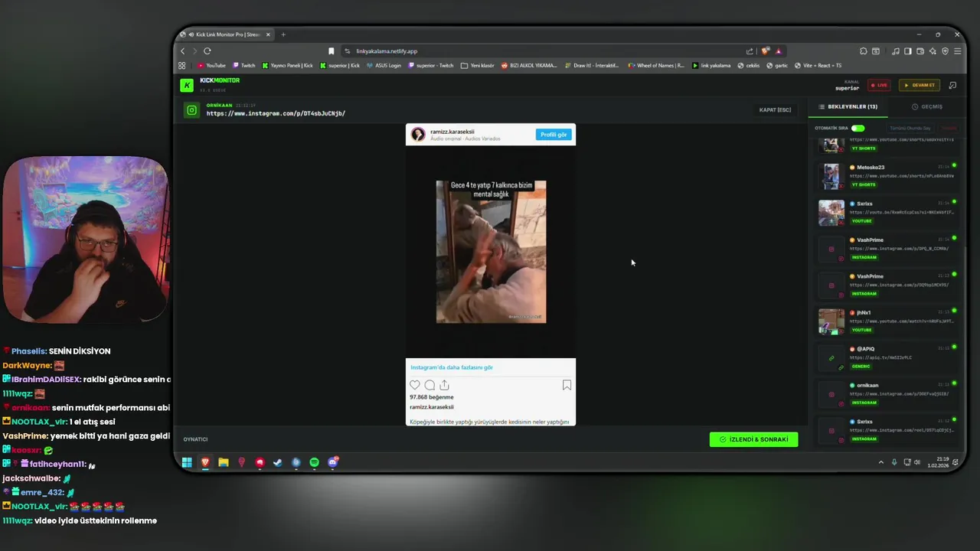
Task: Switch to the BEKLEYENLER (13) tab
Action: 848,107
